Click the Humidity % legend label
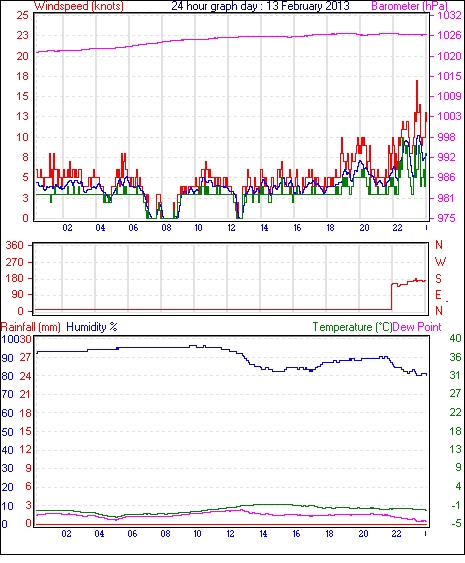Viewport: 465px width, 563px height. click(x=92, y=327)
